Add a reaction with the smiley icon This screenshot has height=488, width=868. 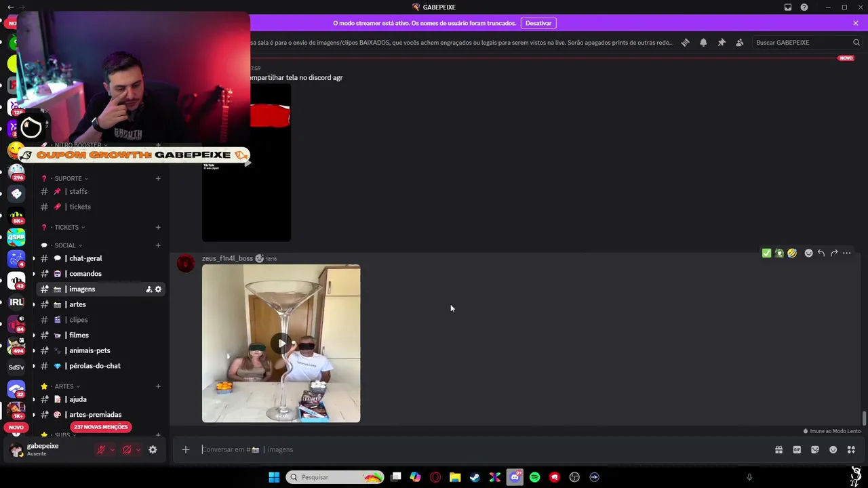pos(808,253)
